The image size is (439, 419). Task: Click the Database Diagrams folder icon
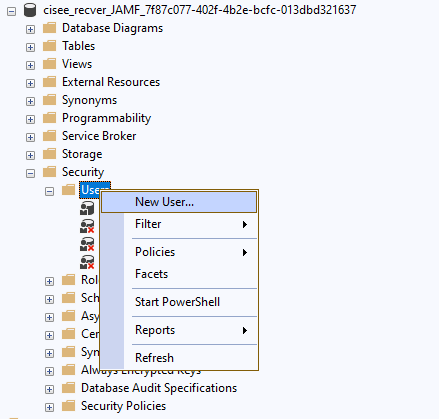(49, 28)
